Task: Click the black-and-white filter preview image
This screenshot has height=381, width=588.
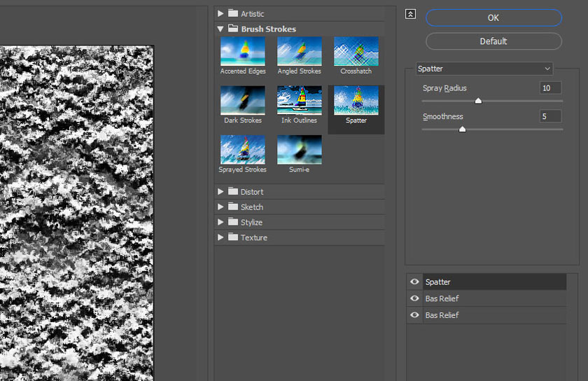Action: [x=76, y=213]
